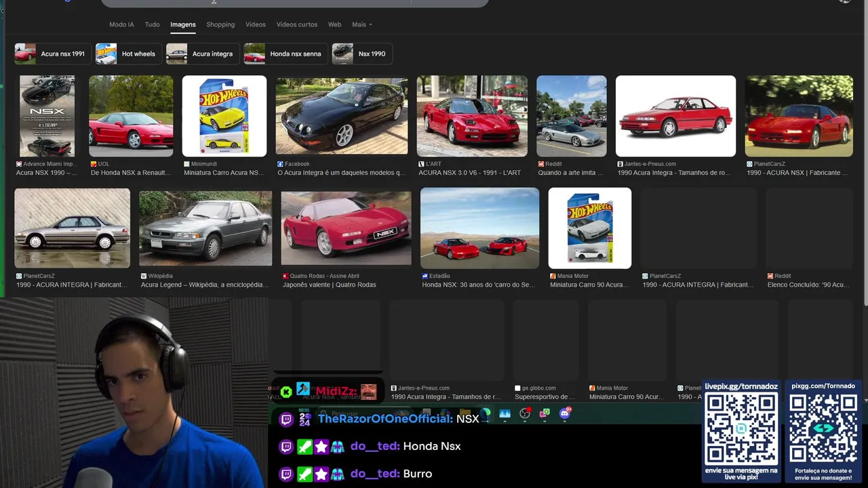This screenshot has height=488, width=868.
Task: Open the Estadão two red NSX desert photo
Action: click(x=479, y=228)
